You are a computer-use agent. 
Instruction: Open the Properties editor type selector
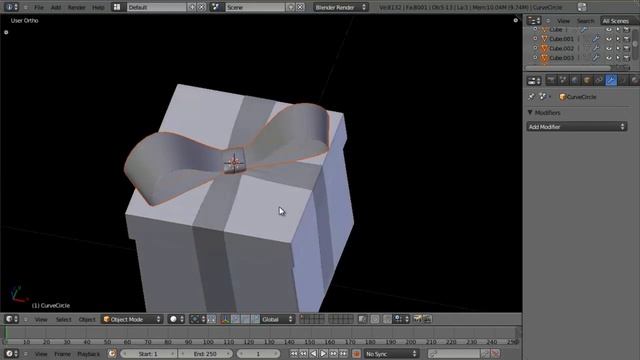(534, 81)
